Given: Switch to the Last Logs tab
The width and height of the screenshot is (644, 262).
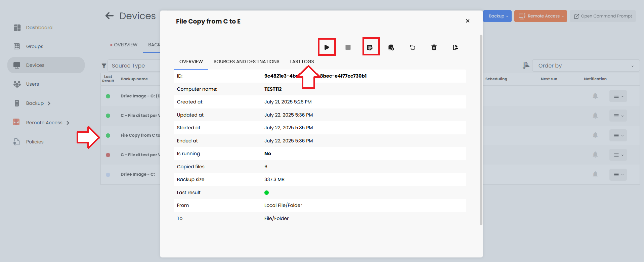Looking at the screenshot, I should [x=302, y=61].
